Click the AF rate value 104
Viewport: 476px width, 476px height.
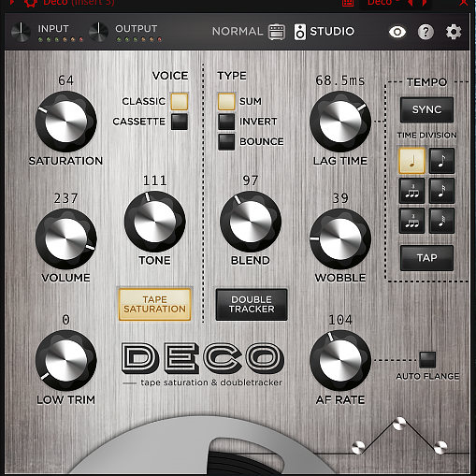(x=340, y=320)
